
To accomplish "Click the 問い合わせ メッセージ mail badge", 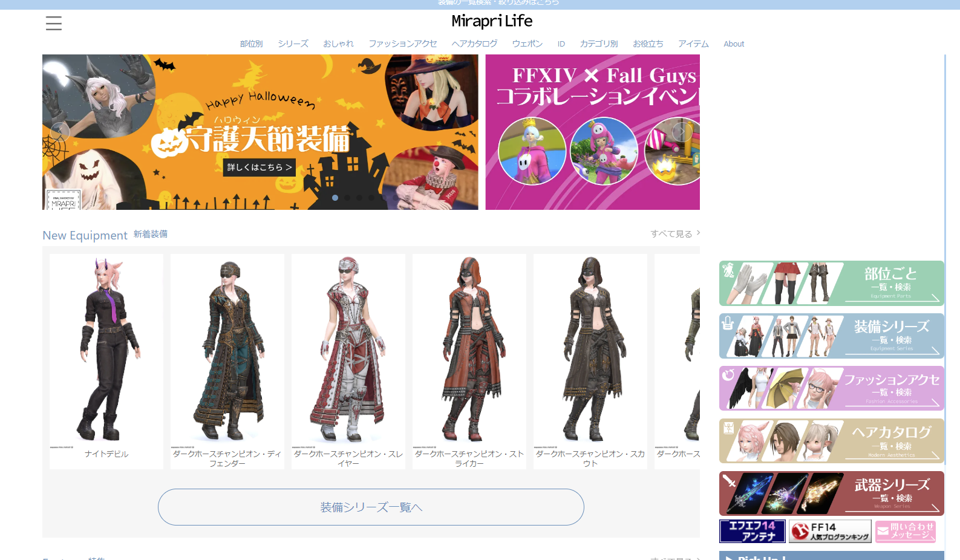I will (906, 532).
